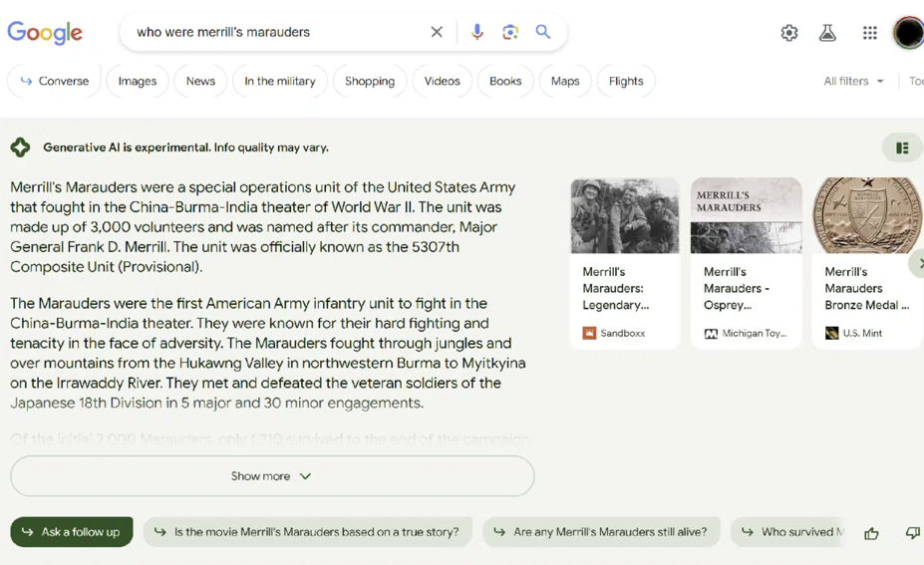Ask if the movie is based on true story

coord(307,532)
